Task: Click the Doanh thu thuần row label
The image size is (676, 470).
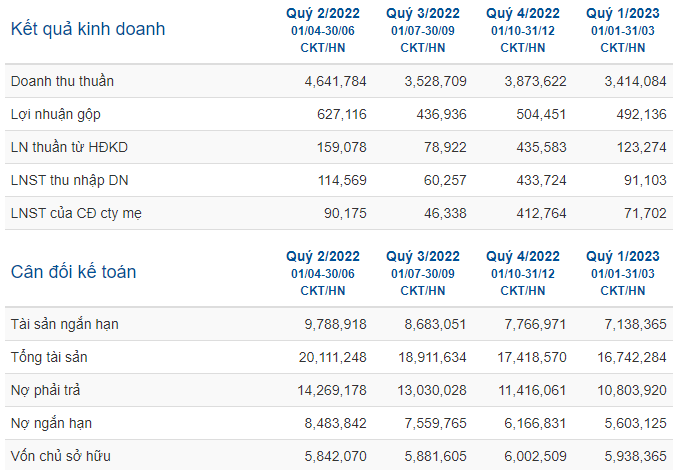Action: 62,81
